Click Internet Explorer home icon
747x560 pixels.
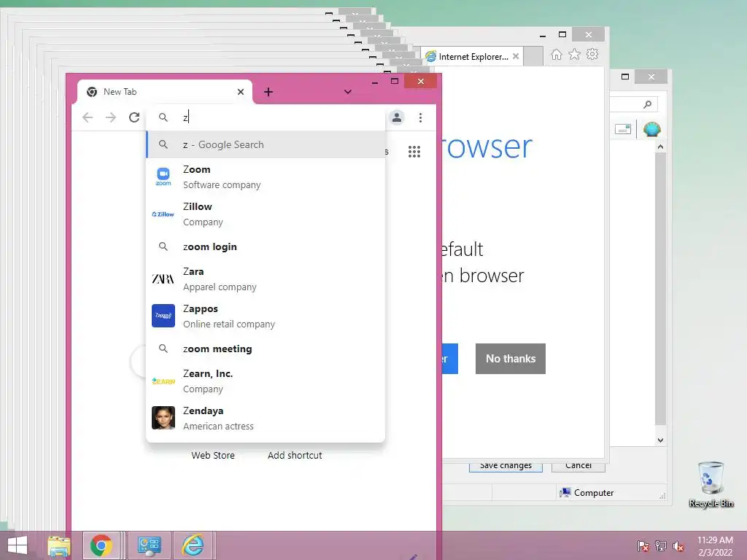(557, 54)
